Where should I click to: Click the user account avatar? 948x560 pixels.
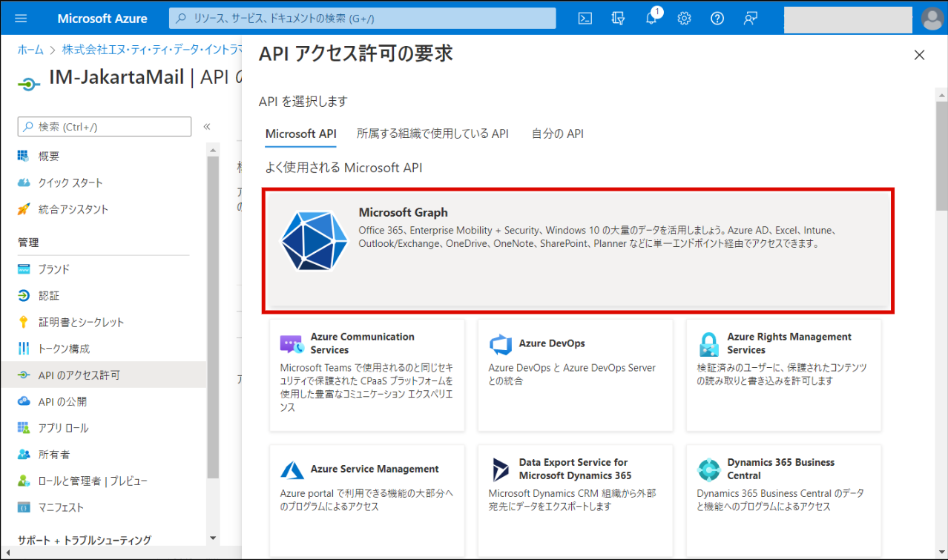click(932, 19)
